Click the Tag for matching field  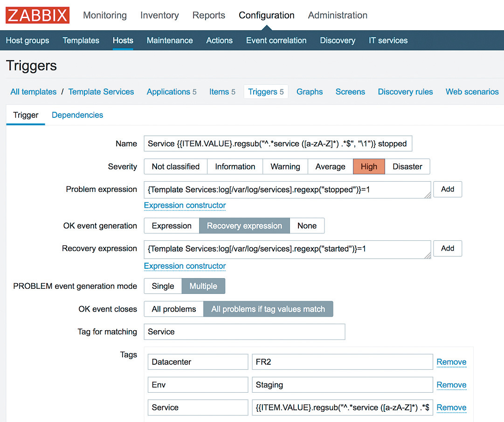(244, 332)
